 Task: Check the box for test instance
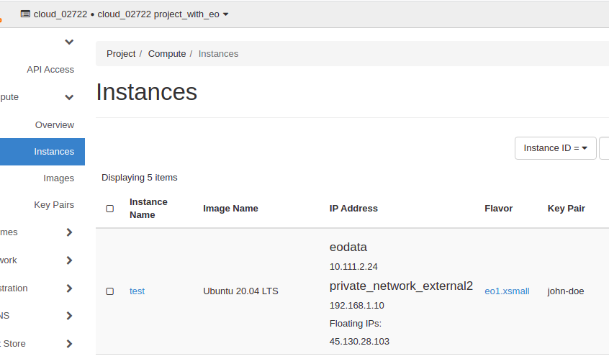click(x=110, y=291)
